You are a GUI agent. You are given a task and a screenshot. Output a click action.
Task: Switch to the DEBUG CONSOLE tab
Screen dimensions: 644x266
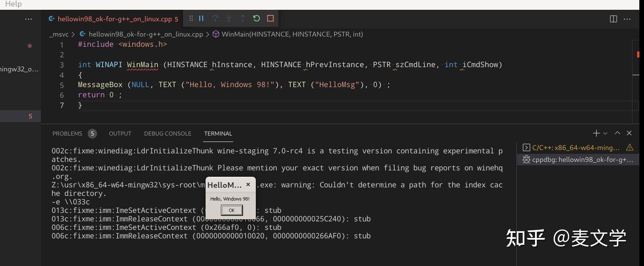tap(167, 133)
